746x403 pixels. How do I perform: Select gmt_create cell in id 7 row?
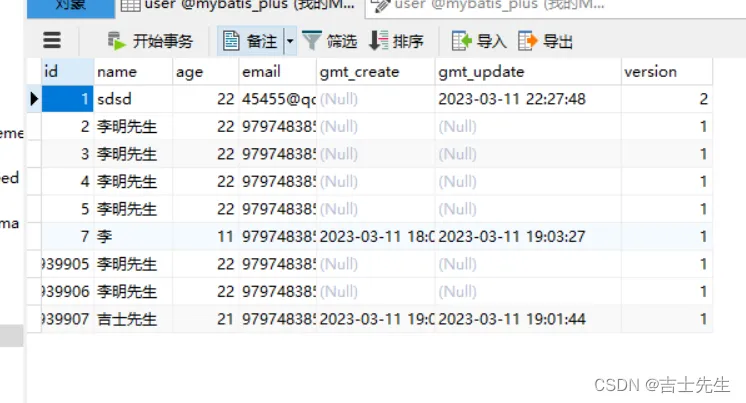[x=375, y=236]
